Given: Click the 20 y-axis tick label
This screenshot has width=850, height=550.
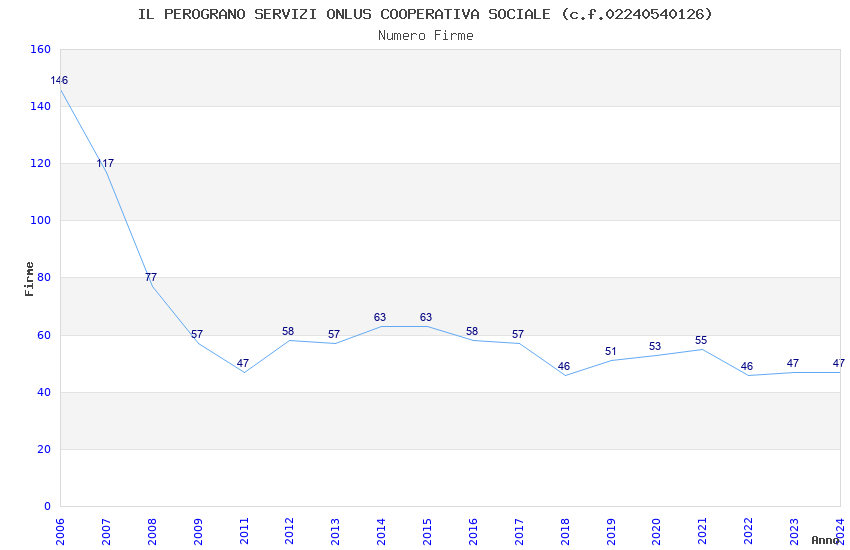Looking at the screenshot, I should point(44,449).
